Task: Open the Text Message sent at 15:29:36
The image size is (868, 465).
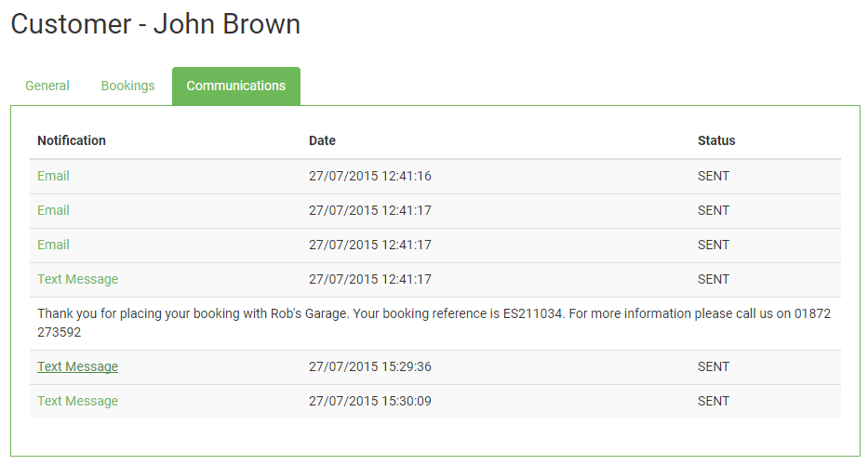Action: (x=77, y=366)
